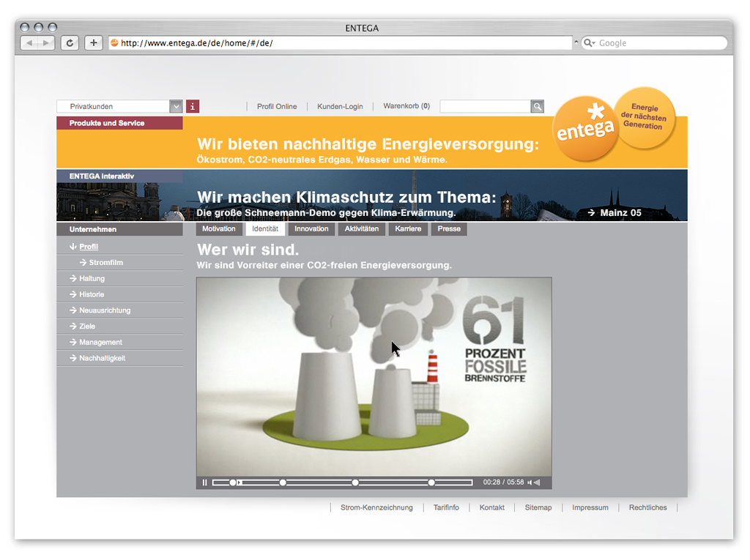
Task: Open the Innovation tab
Action: coord(311,229)
